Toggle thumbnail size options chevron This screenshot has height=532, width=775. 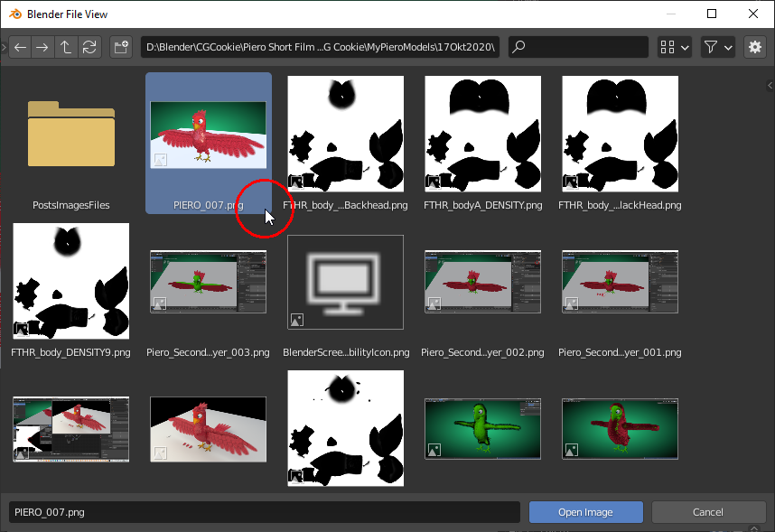(x=683, y=47)
